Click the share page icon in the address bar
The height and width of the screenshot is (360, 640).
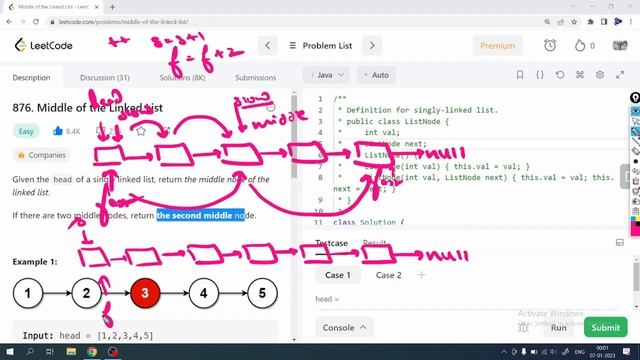(560, 22)
